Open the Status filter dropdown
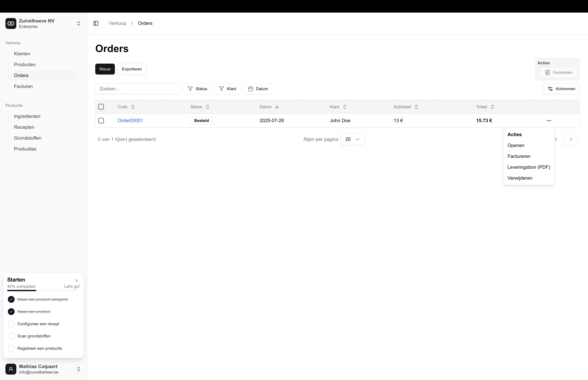Image resolution: width=588 pixels, height=380 pixels. (x=197, y=89)
